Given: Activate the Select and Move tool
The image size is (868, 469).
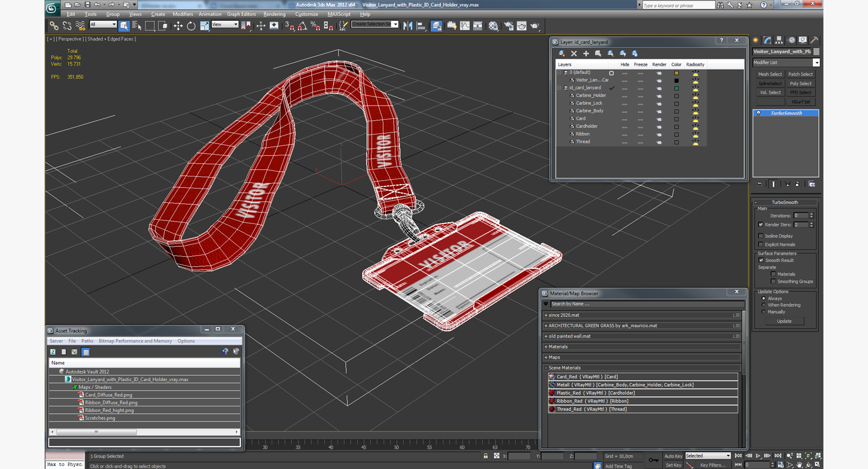Looking at the screenshot, I should pyautogui.click(x=178, y=26).
